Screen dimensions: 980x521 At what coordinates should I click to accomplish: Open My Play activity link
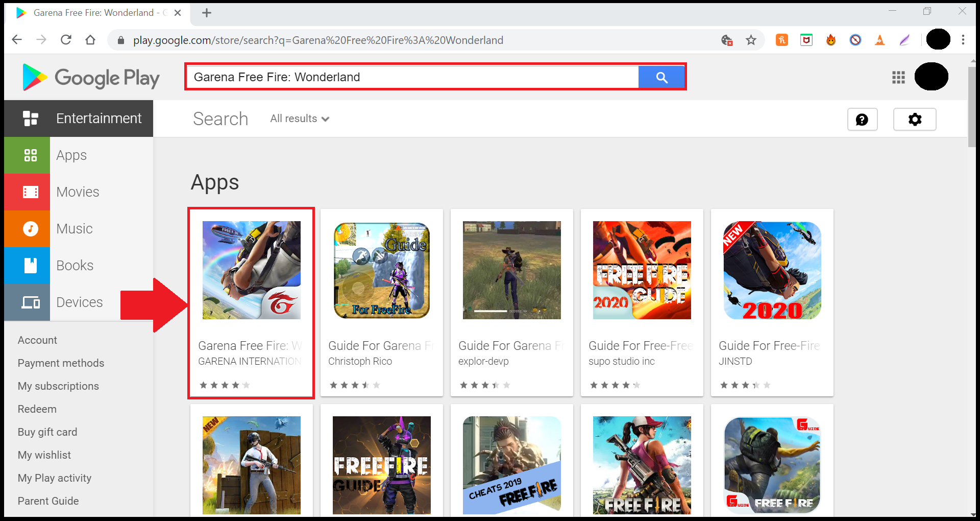coord(55,478)
